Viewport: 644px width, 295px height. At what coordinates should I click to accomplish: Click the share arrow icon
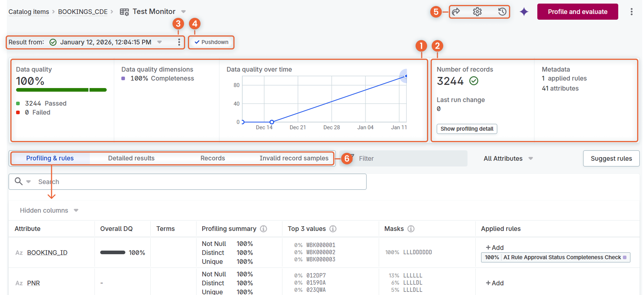click(456, 12)
